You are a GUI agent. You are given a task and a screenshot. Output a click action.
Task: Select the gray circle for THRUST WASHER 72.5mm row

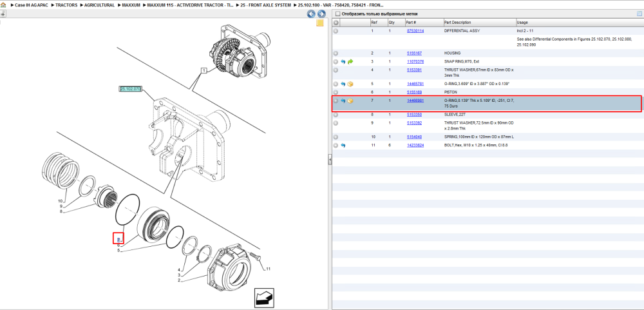click(336, 123)
